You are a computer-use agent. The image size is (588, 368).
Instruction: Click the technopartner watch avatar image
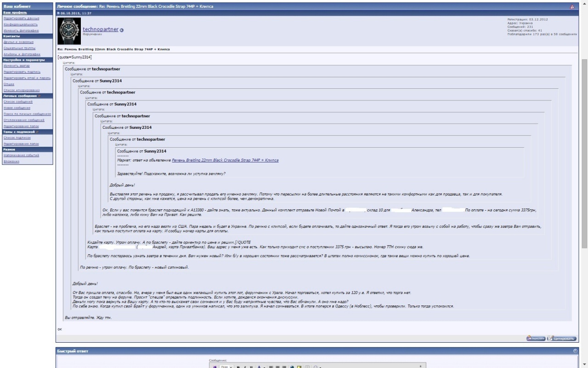click(69, 31)
